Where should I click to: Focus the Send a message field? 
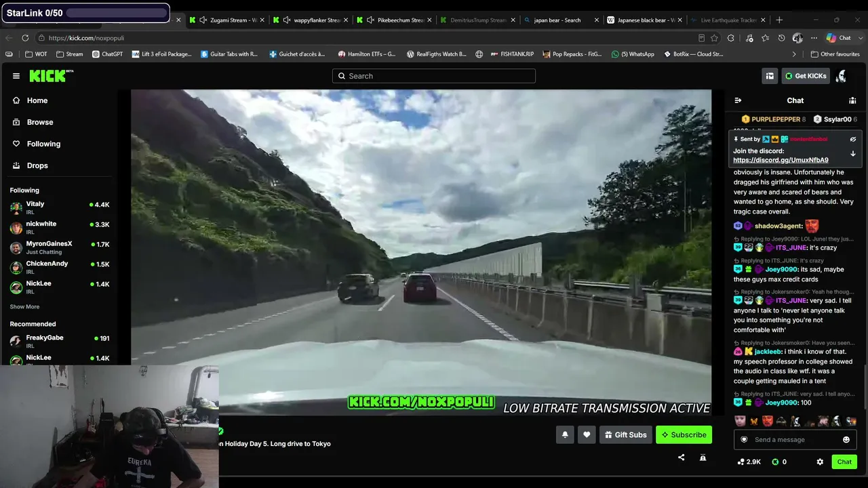pyautogui.click(x=795, y=440)
